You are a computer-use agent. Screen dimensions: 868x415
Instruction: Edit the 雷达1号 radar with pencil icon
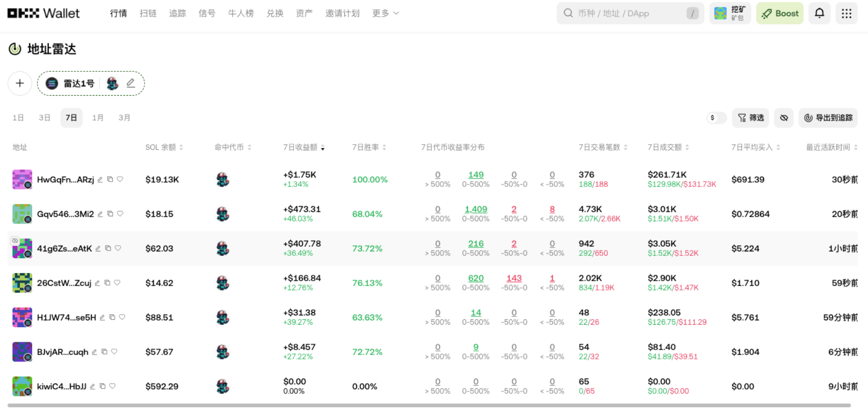pyautogui.click(x=130, y=83)
